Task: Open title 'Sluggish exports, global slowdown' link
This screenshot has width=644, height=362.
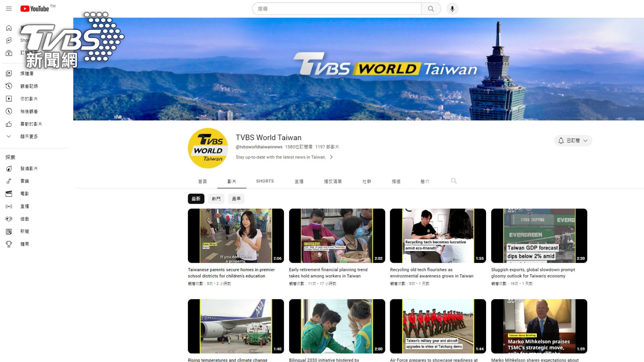Action: click(x=533, y=273)
